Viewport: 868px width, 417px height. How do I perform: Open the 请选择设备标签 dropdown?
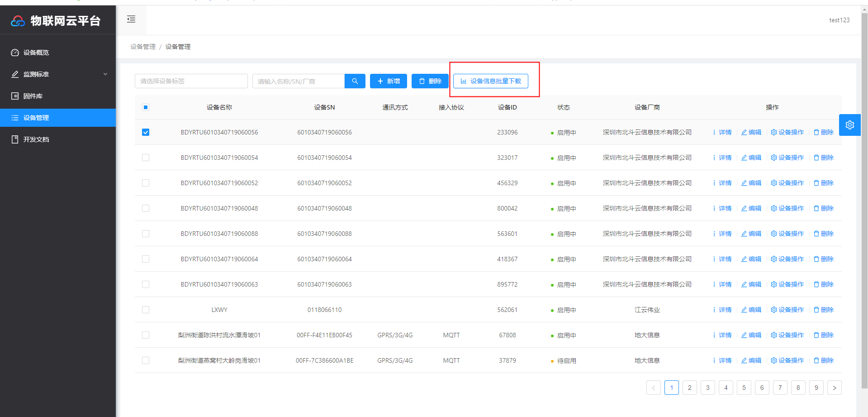point(191,81)
